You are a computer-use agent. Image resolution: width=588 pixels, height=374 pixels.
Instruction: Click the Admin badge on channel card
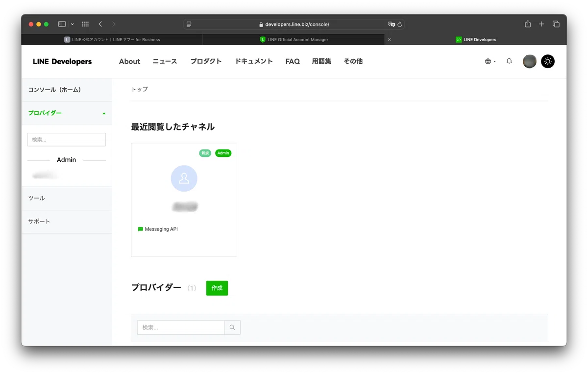click(x=223, y=153)
